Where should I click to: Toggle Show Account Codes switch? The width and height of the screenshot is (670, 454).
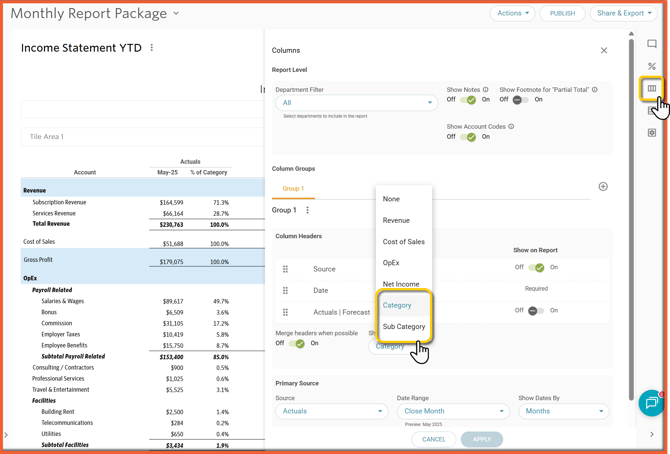pos(468,137)
